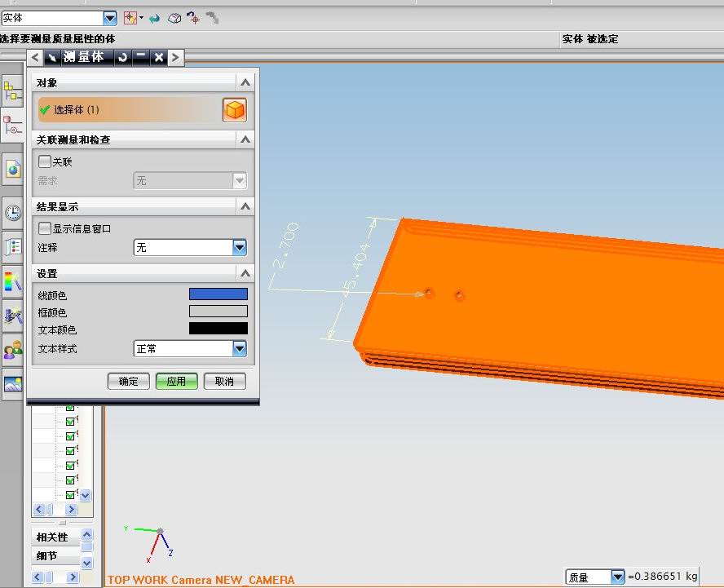Open the part navigator sidebar icon
724x588 pixels.
(12, 126)
